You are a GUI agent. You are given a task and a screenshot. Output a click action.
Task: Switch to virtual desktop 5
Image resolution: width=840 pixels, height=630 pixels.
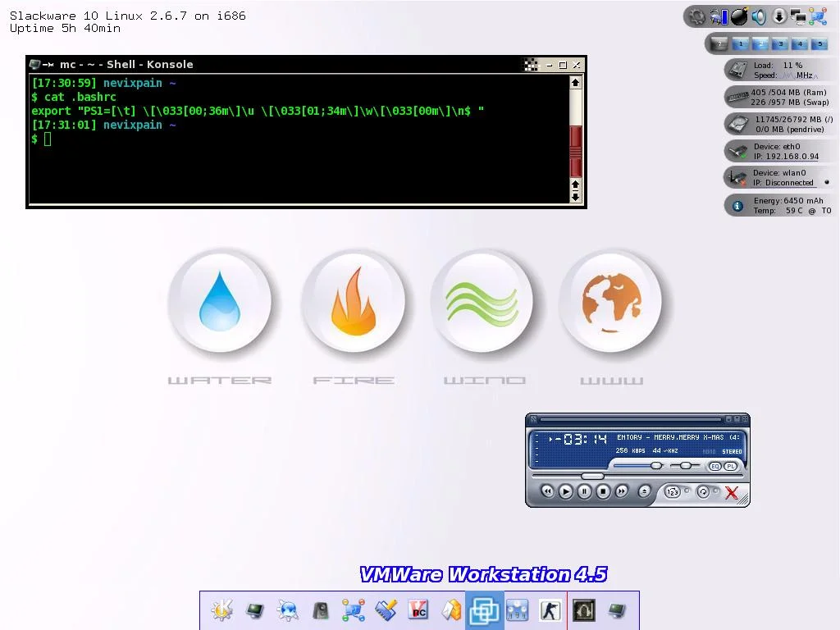[x=819, y=44]
